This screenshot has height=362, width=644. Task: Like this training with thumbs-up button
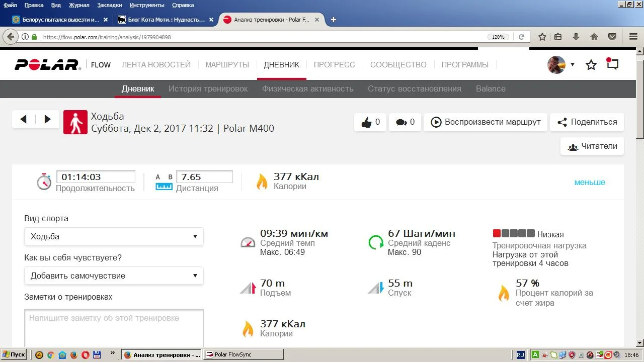pos(370,122)
